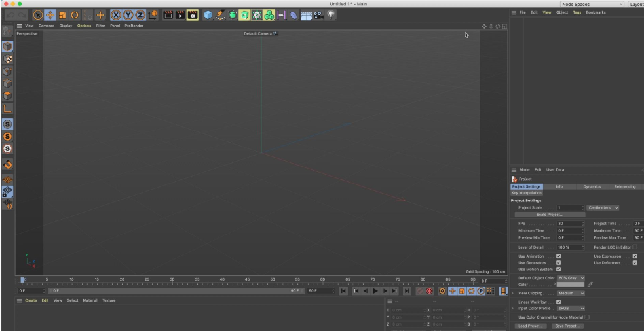Screen dimensions: 644x331
Task: Enable Polygons mode in left sidebar
Action: point(7,96)
